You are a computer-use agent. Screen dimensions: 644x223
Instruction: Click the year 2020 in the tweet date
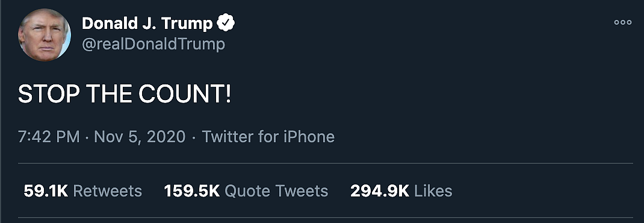tap(166, 137)
